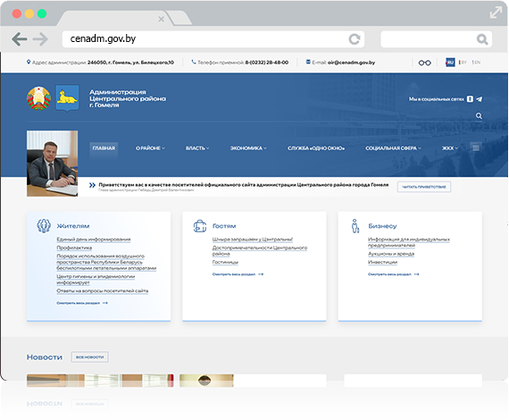This screenshot has height=420, width=509.
Task: Open the square social network icon beside Telegram
Action: coord(470,99)
